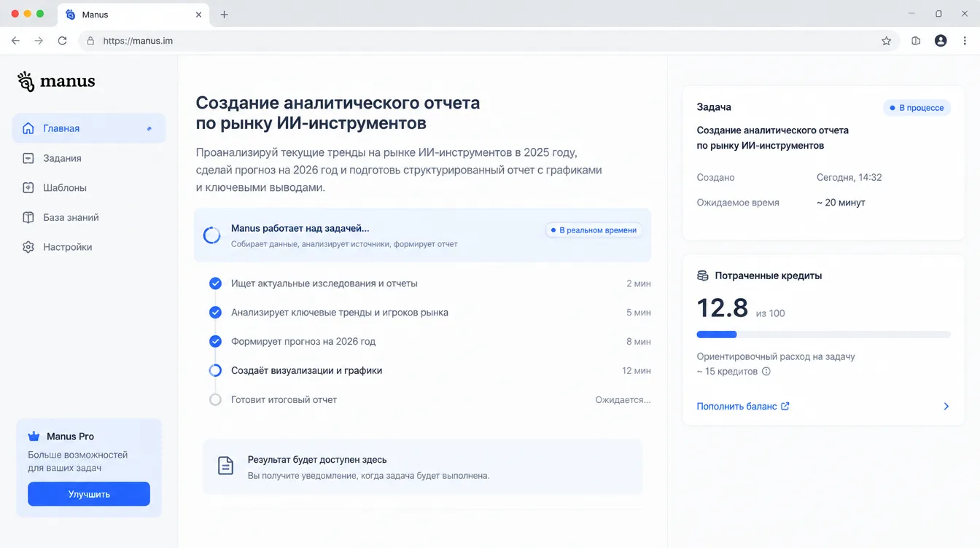980x548 pixels.
Task: Click the empty circle for Готовит итоговый отчет
Action: (215, 399)
